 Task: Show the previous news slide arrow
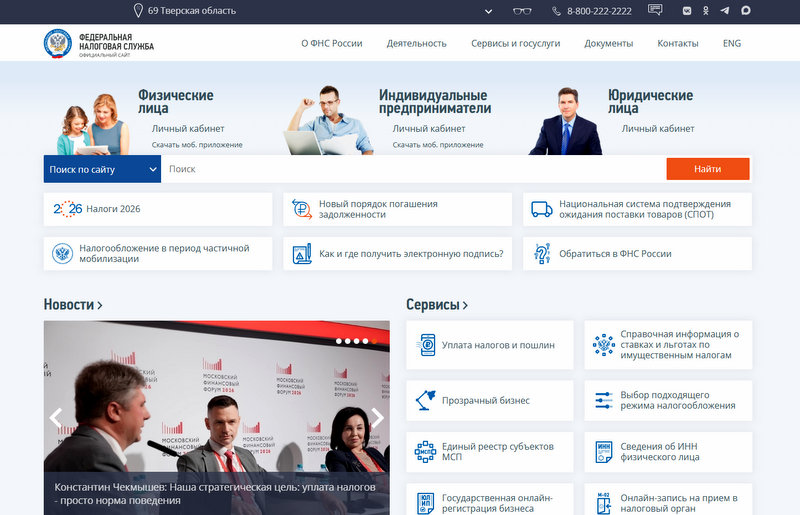point(56,418)
